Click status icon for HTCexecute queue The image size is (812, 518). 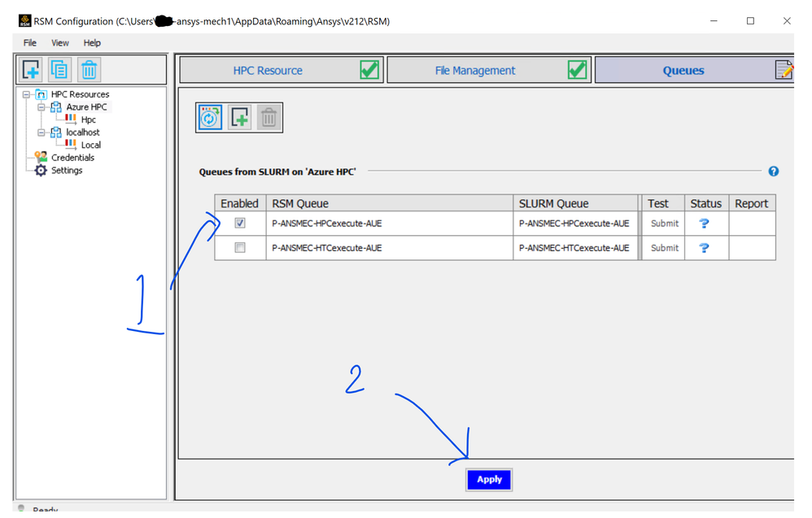point(704,248)
